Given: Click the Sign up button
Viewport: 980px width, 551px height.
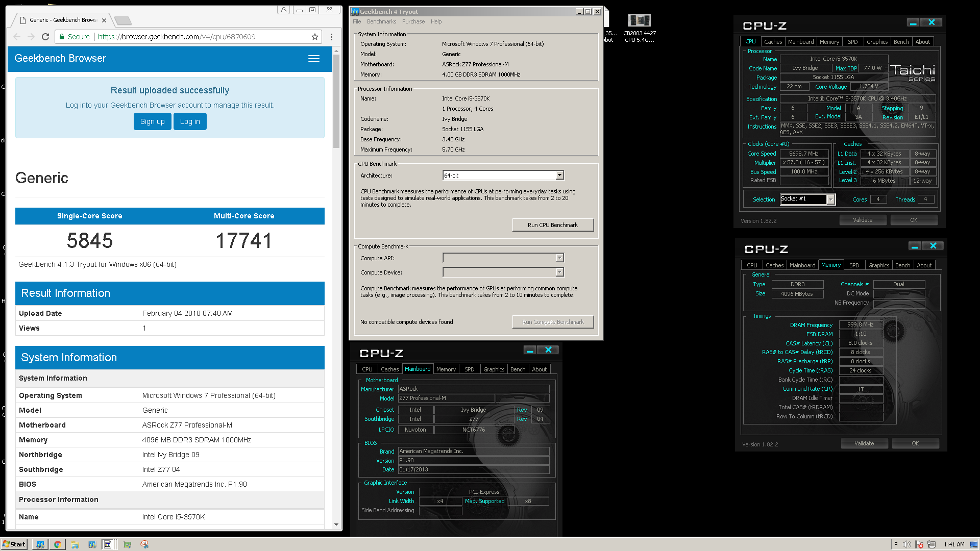Looking at the screenshot, I should pyautogui.click(x=153, y=121).
